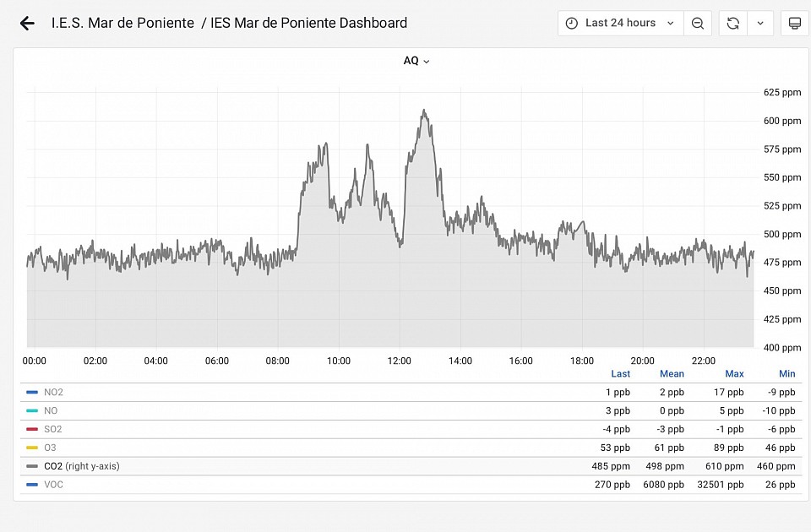Open the refresh interval dropdown arrow
Viewport: 811px width, 532px height.
click(x=760, y=24)
